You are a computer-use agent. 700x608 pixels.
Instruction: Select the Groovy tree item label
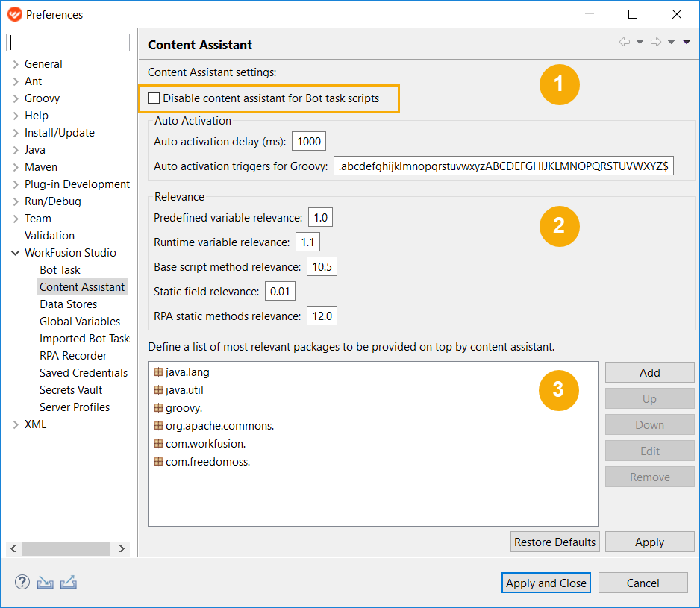tap(42, 98)
